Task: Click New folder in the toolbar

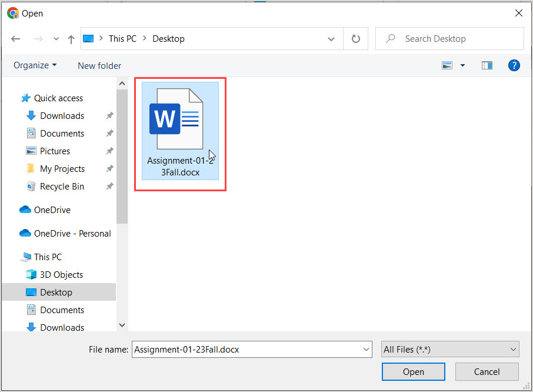Action: point(99,66)
